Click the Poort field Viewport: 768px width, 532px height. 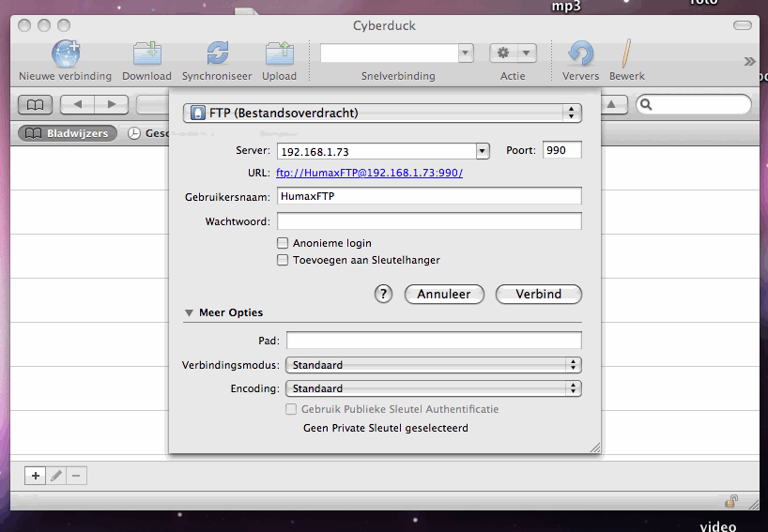562,150
